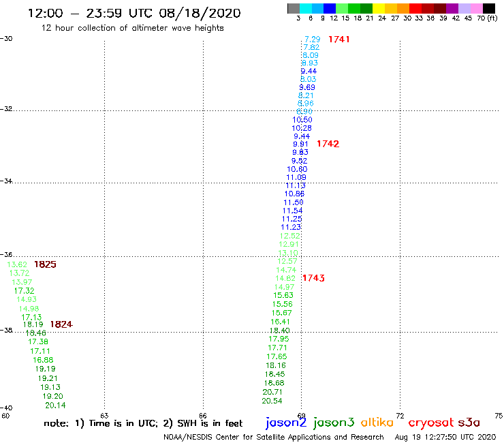
Task: Click the wave height value 12.52
Action: pos(289,236)
